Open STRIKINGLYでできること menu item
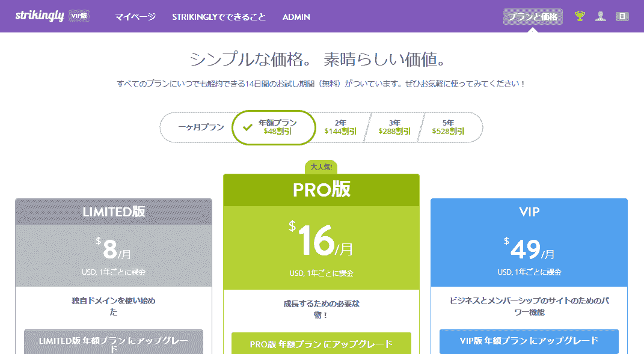The width and height of the screenshot is (644, 354). 219,17
